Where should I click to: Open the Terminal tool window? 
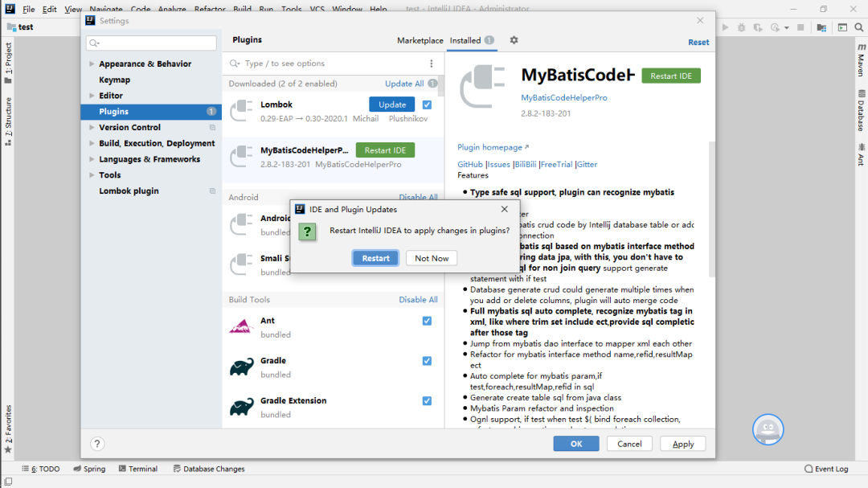137,469
